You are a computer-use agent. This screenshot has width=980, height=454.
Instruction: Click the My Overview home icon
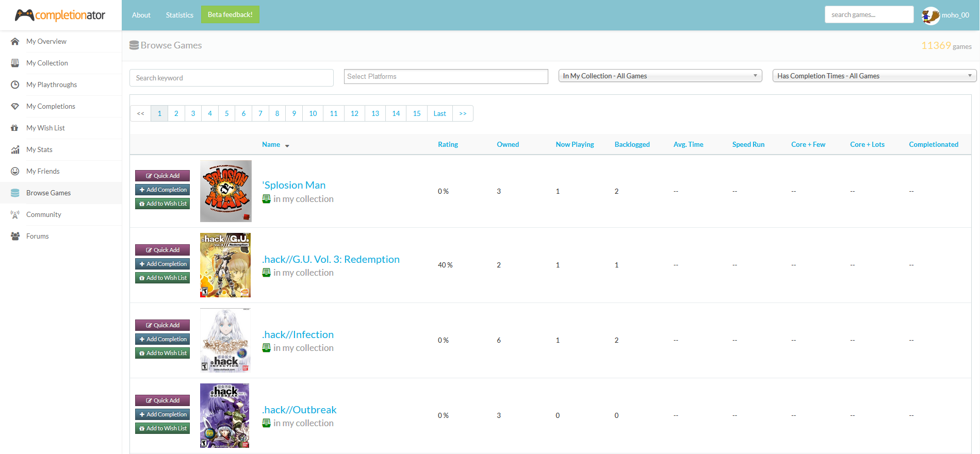point(15,41)
